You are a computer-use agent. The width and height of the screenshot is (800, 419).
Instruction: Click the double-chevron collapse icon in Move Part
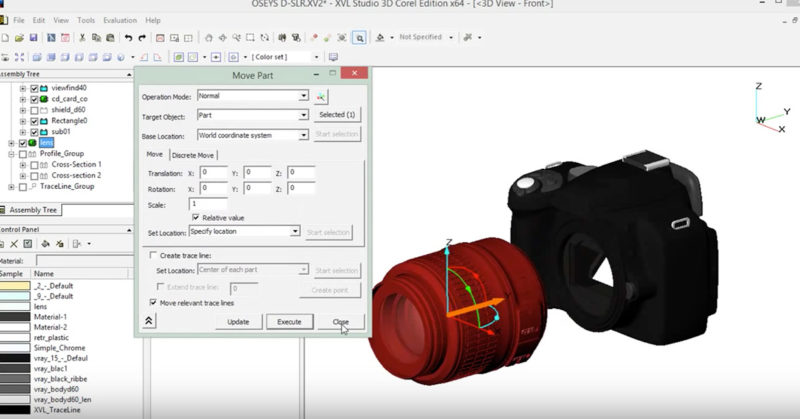point(148,321)
